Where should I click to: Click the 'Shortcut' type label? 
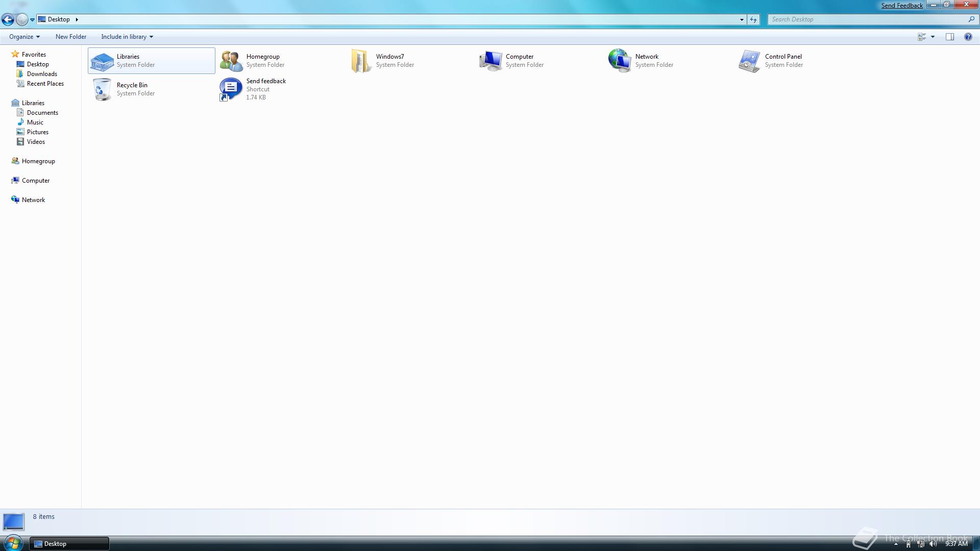258,89
